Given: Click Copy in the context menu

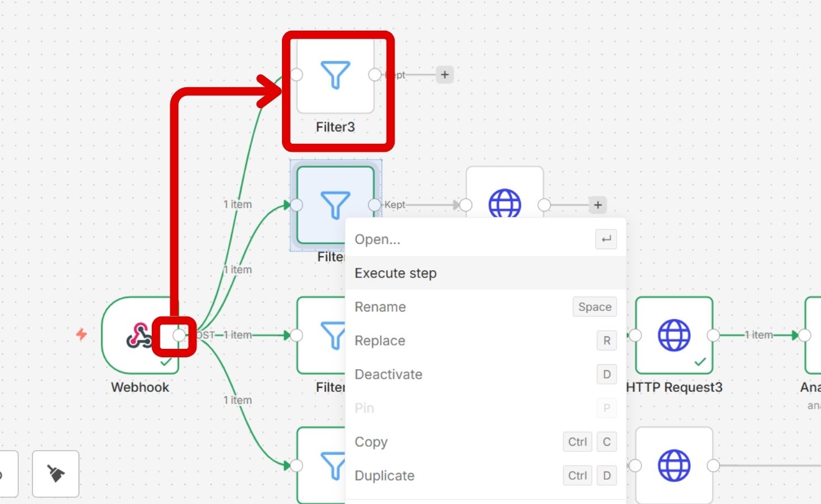Looking at the screenshot, I should [x=371, y=442].
